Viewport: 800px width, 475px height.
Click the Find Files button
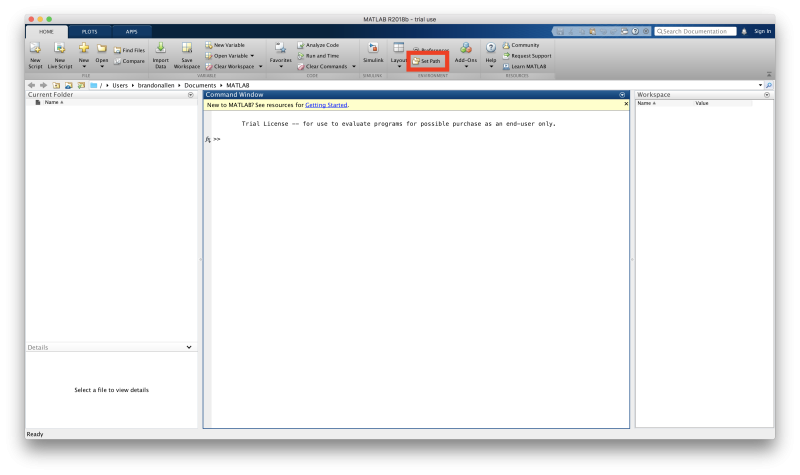[x=129, y=50]
